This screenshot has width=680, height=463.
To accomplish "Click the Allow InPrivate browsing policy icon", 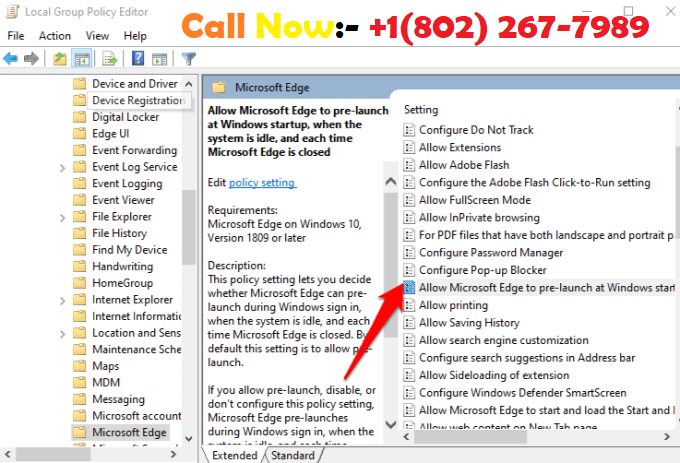I will (x=409, y=217).
